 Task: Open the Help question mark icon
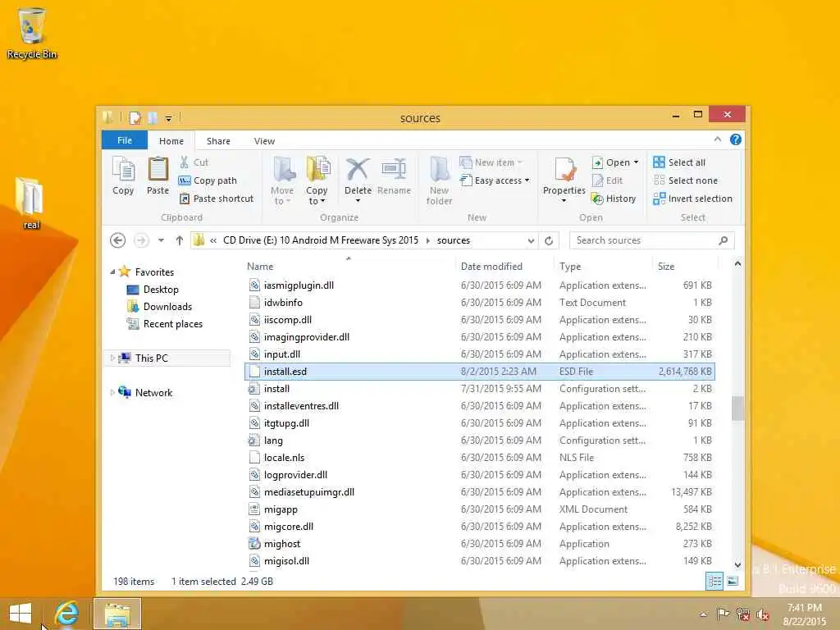736,139
